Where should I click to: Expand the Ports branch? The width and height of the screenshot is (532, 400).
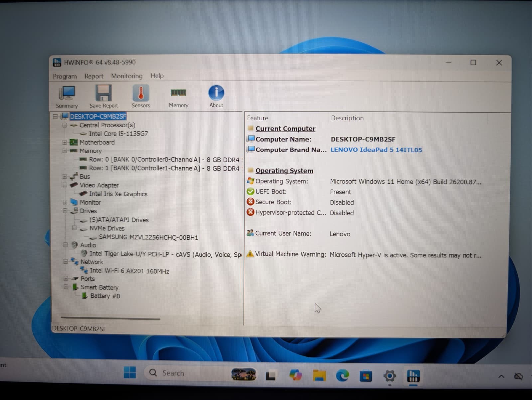click(x=66, y=278)
